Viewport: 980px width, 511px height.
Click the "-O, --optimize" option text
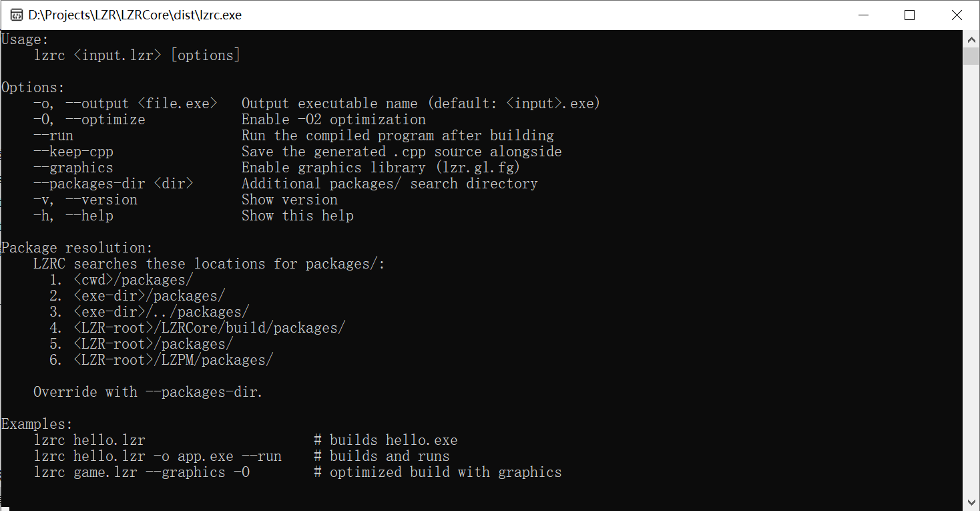pos(89,120)
